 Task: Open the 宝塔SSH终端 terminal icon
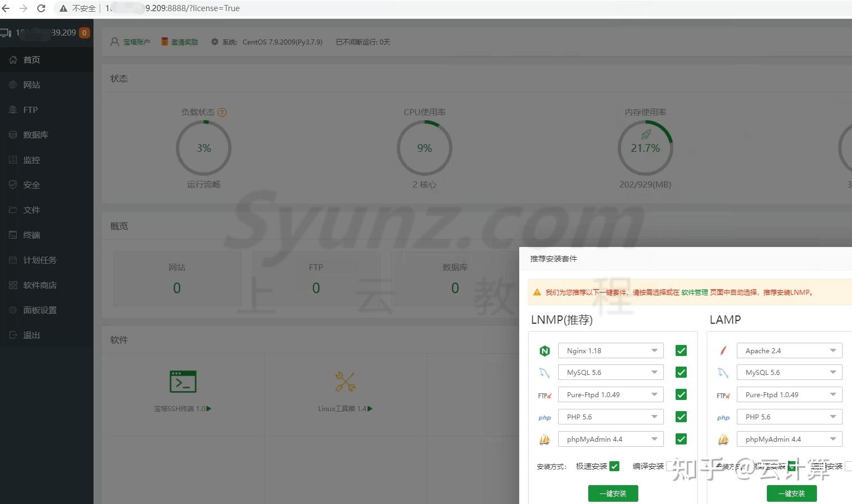pyautogui.click(x=183, y=382)
